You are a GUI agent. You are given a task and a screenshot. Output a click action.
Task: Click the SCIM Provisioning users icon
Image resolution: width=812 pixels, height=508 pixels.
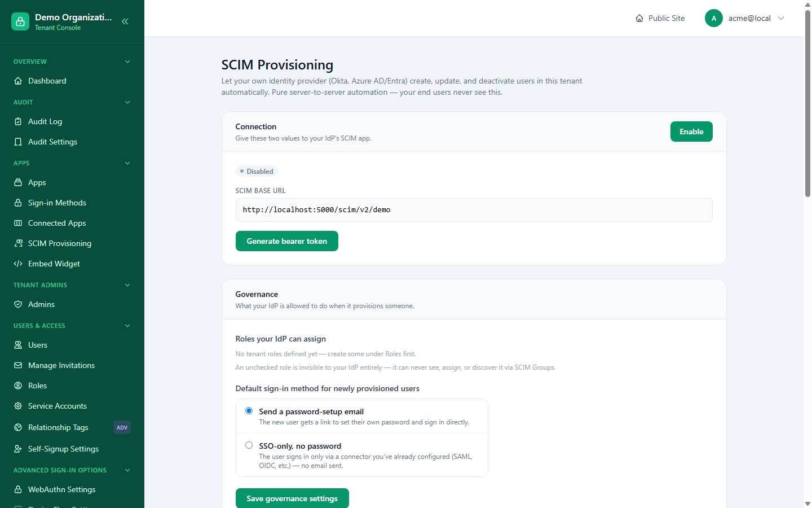18,243
